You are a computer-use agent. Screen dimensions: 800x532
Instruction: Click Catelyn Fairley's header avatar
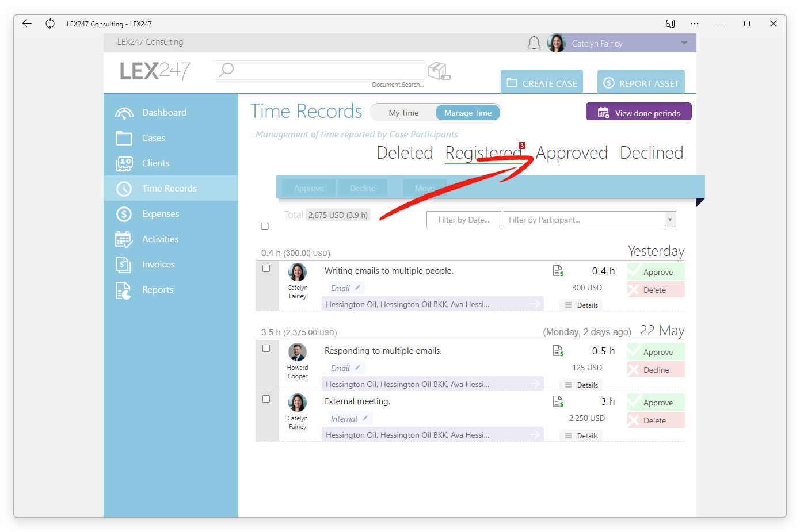[x=557, y=43]
